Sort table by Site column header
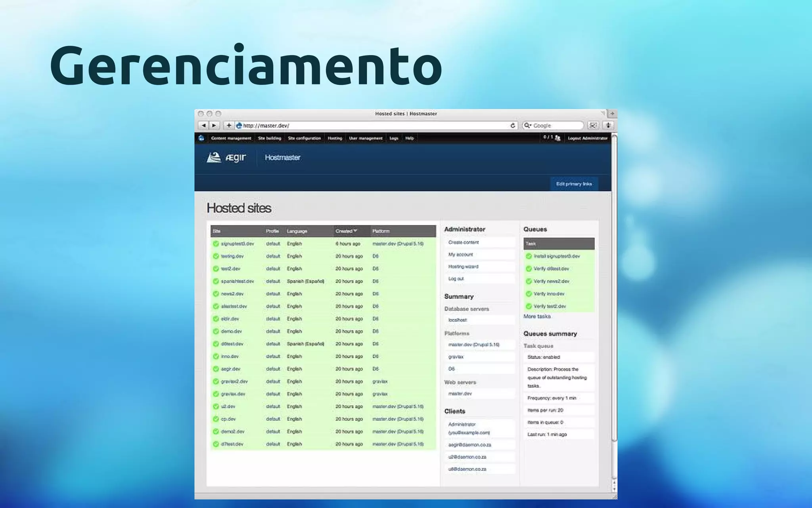This screenshot has width=812, height=508. 216,231
